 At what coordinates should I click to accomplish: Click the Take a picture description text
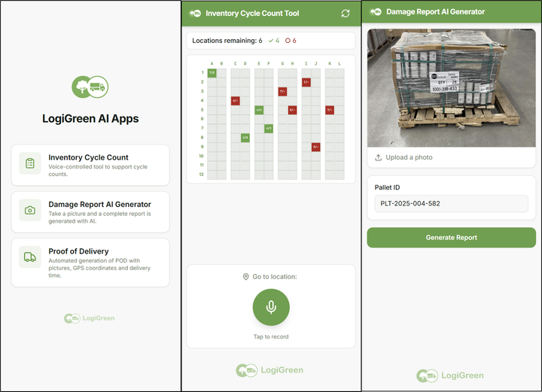pyautogui.click(x=99, y=217)
